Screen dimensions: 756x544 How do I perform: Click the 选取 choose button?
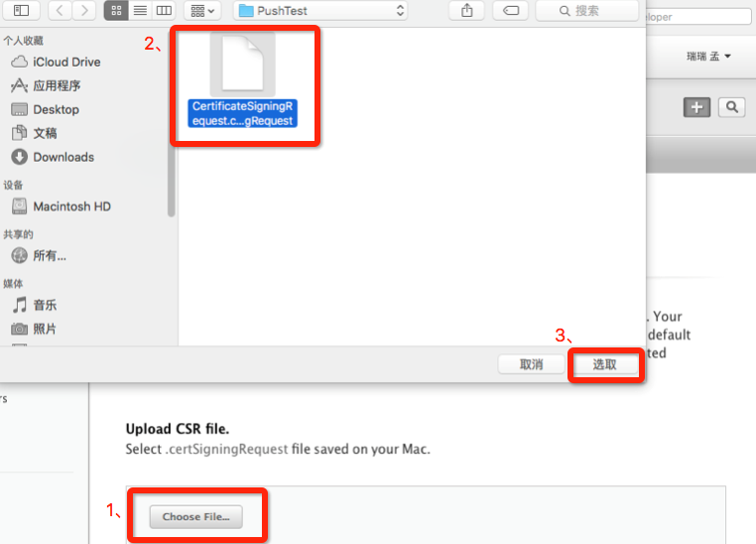(604, 364)
